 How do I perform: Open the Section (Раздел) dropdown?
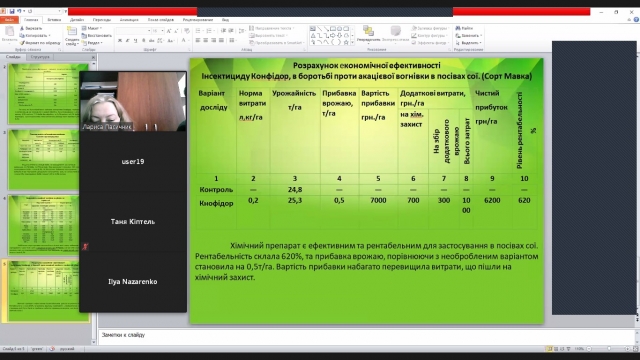pyautogui.click(x=92, y=42)
